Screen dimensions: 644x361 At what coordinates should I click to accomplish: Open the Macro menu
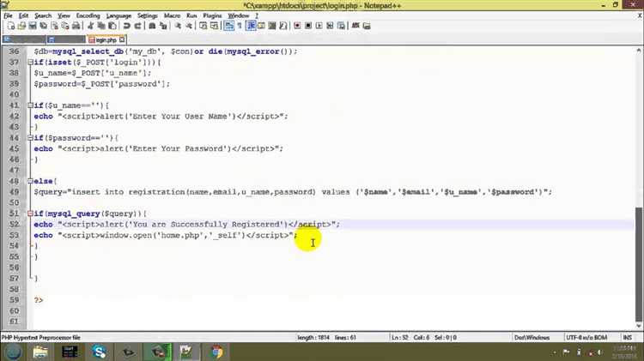[172, 15]
